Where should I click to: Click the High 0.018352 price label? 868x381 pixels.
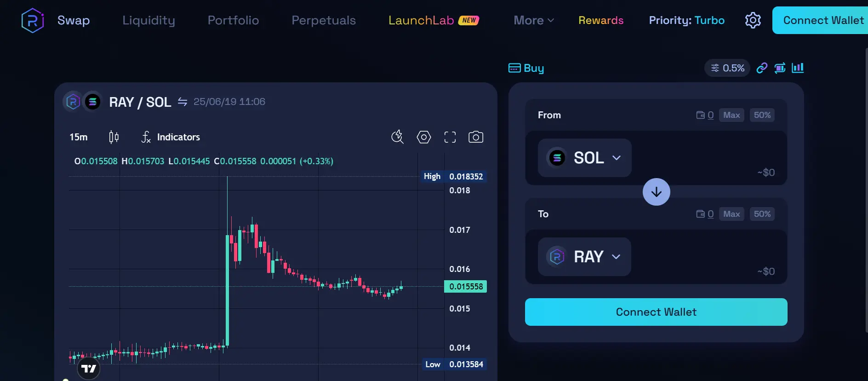tap(454, 176)
